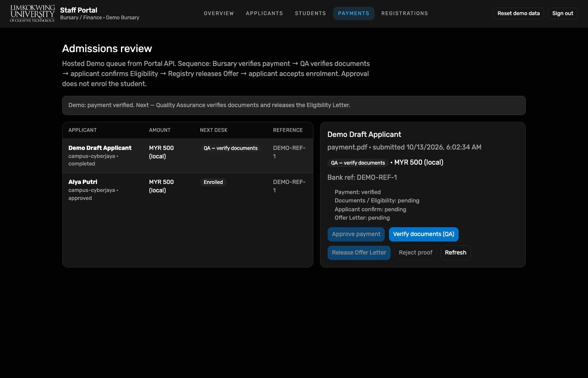Click the QA – verify documents badge in detail panel

(x=358, y=163)
